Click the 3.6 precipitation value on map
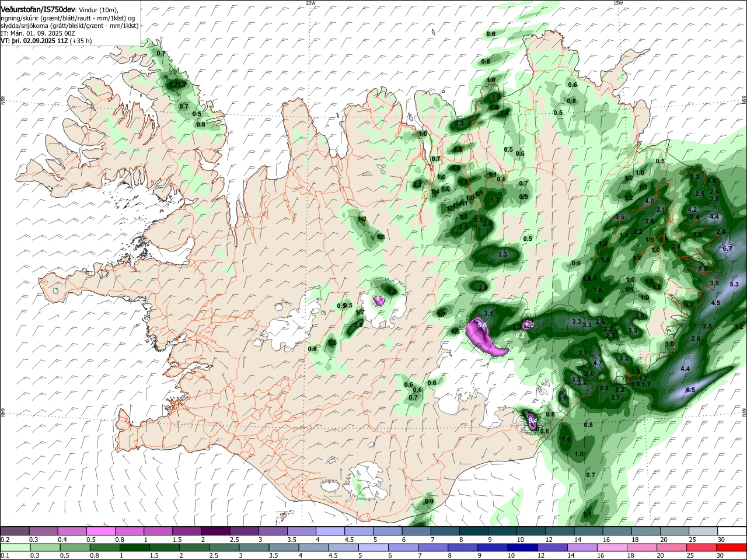This screenshot has width=747, height=560. pos(620,216)
